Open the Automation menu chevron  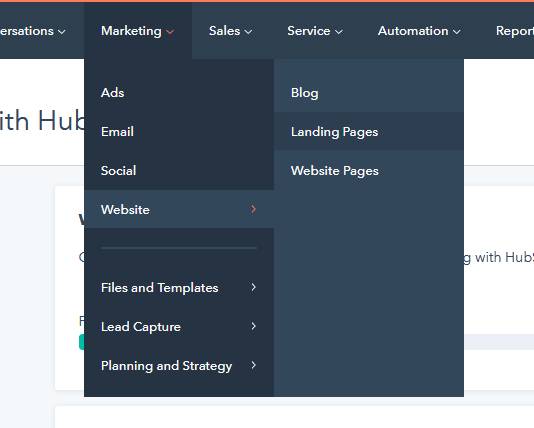[x=457, y=32]
